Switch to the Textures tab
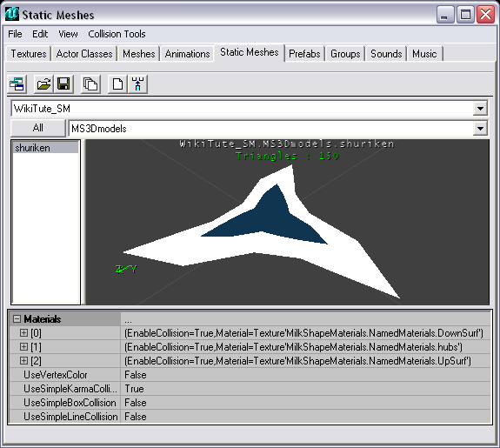The height and width of the screenshot is (448, 500). point(29,54)
